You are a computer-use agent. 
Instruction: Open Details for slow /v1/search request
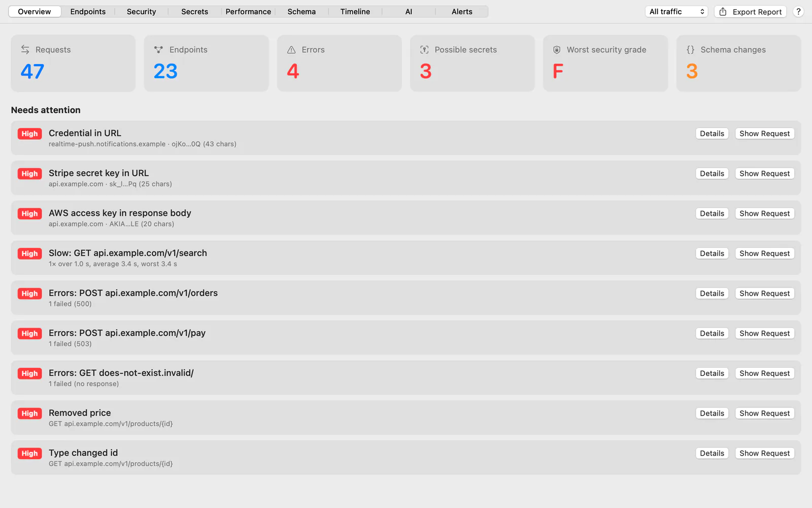pos(712,253)
